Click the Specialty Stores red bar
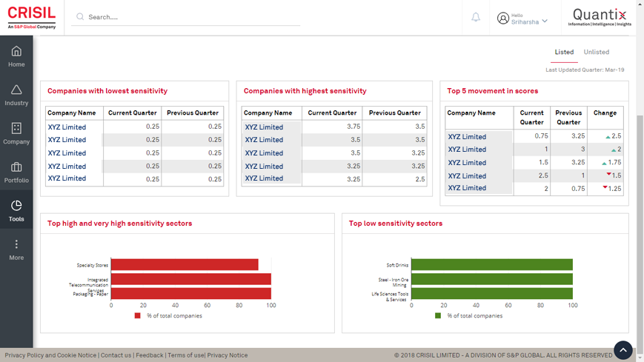Viewport: 644px width, 362px height. point(185,265)
